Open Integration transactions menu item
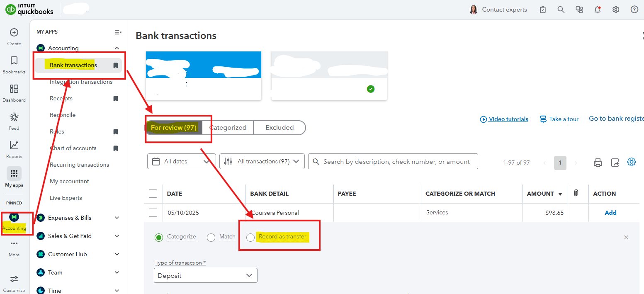The width and height of the screenshot is (644, 294). [81, 82]
